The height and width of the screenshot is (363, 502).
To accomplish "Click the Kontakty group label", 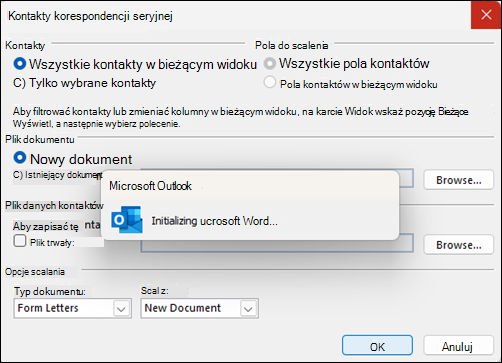I will pos(25,45).
